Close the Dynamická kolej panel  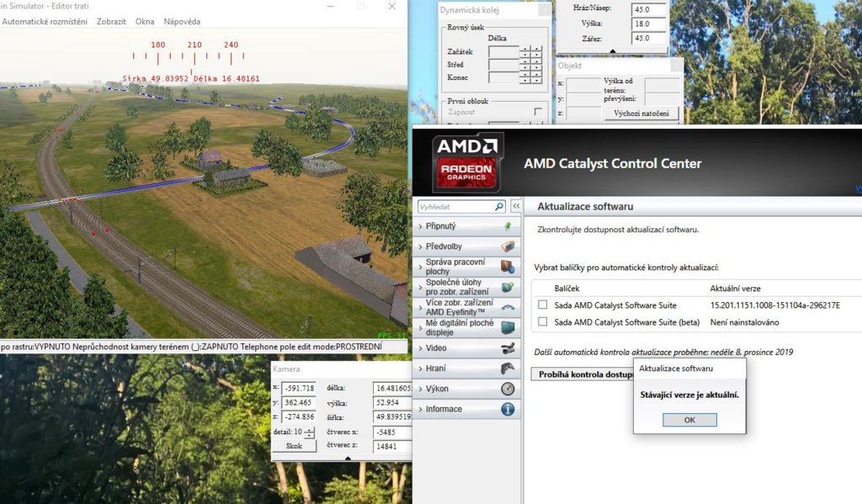pos(544,10)
